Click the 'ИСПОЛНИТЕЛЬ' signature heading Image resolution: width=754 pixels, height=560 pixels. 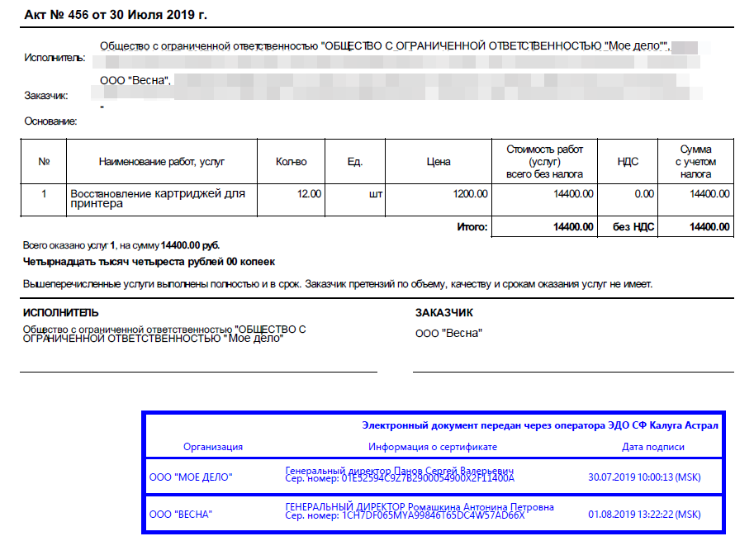coord(60,313)
